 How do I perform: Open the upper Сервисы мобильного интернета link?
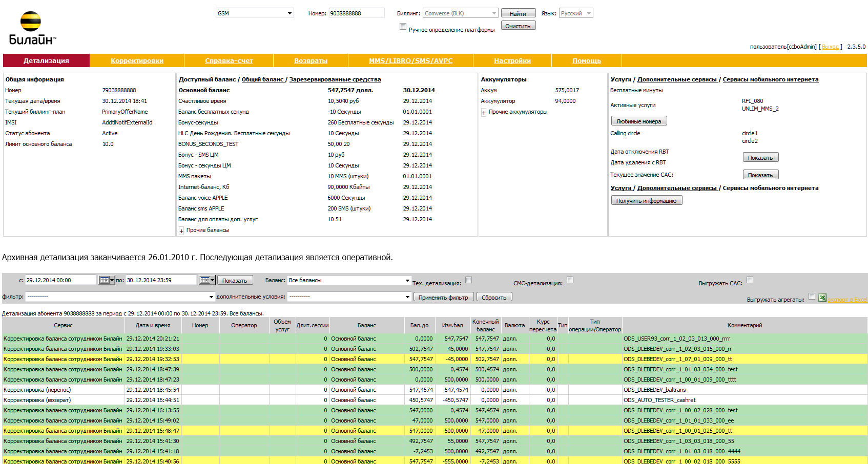770,79
